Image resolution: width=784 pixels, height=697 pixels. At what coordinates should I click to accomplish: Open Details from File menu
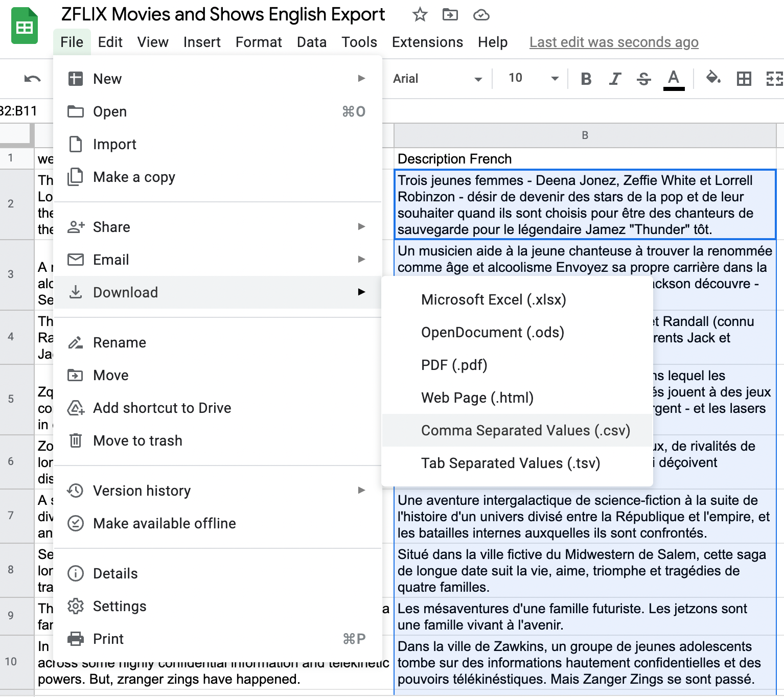(217, 573)
